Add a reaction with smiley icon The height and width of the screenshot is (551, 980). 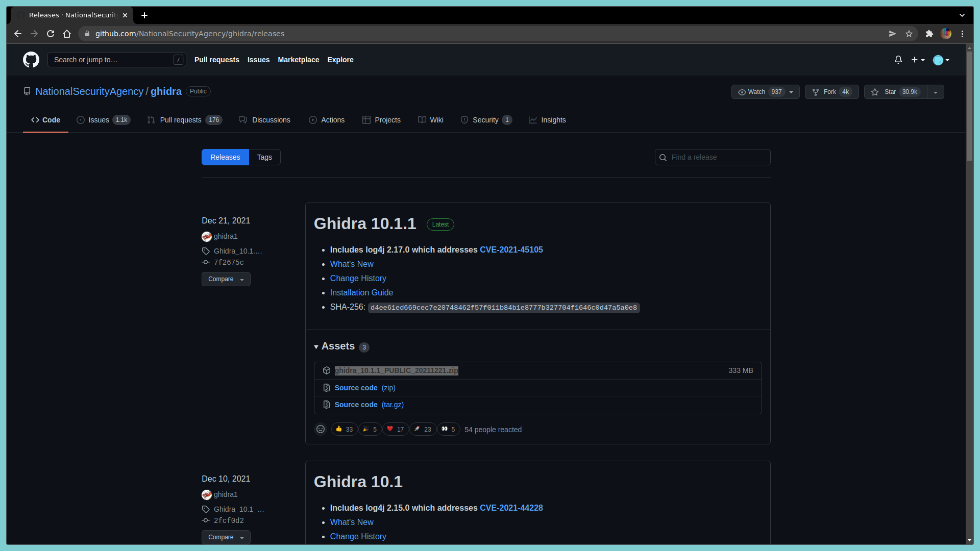click(x=321, y=429)
